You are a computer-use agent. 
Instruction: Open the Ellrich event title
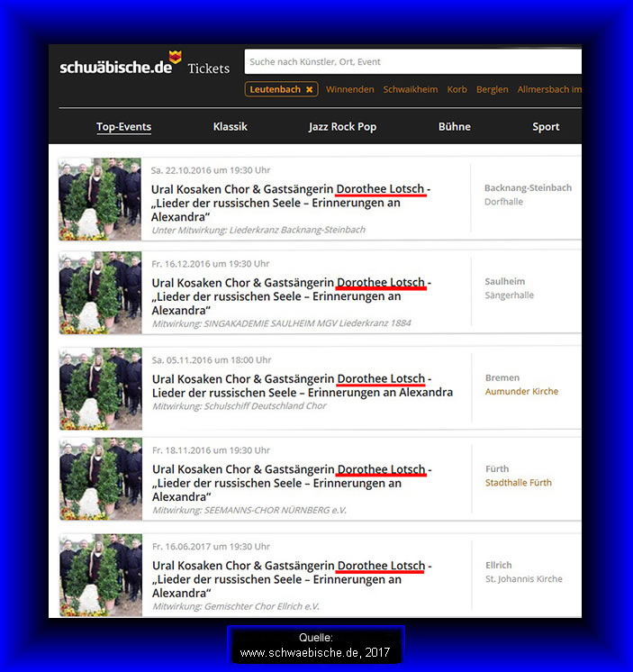[x=292, y=579]
